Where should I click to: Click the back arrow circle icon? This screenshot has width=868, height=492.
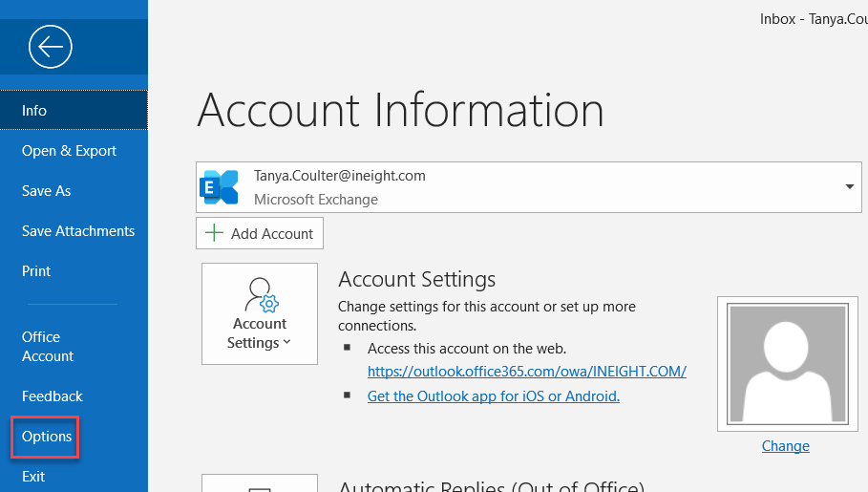tap(51, 47)
